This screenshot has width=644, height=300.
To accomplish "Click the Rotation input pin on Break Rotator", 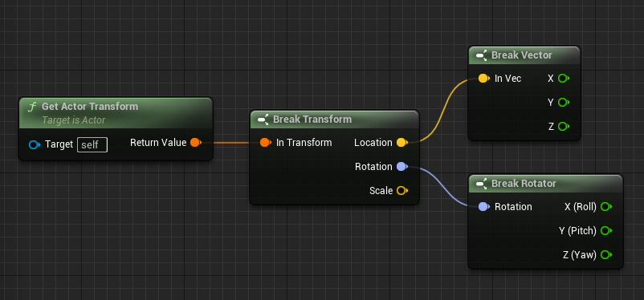I will [x=484, y=206].
